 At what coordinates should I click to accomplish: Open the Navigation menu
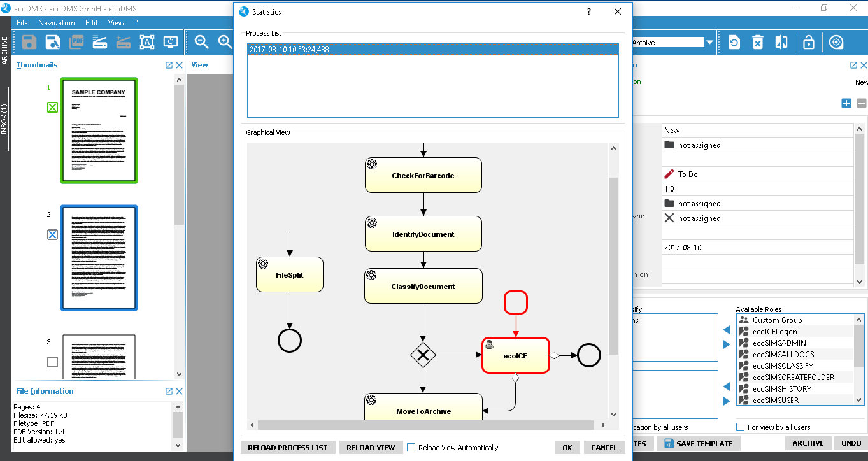56,23
